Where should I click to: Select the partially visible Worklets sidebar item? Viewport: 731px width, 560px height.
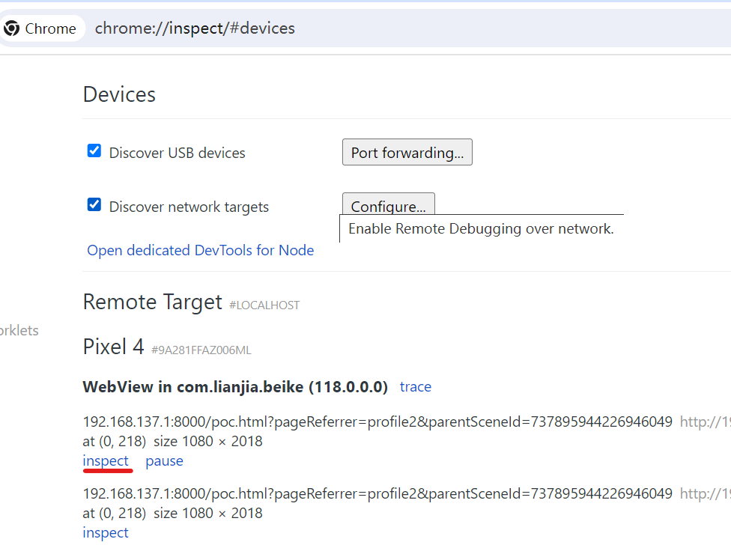click(19, 330)
